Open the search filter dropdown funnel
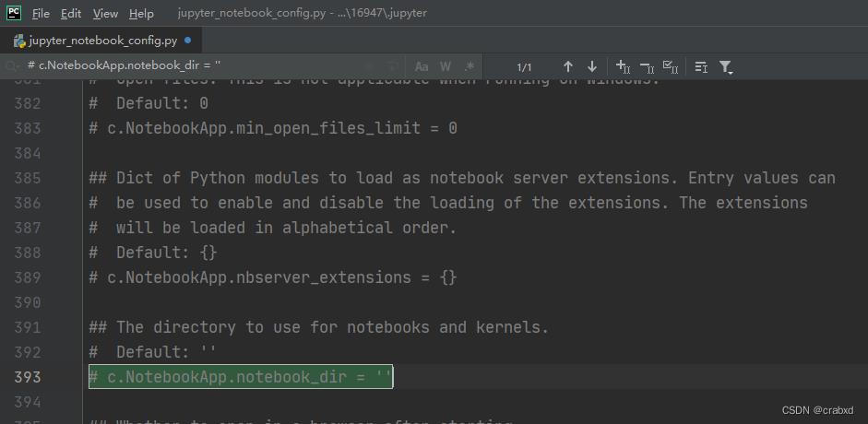The height and width of the screenshot is (424, 868). [726, 67]
